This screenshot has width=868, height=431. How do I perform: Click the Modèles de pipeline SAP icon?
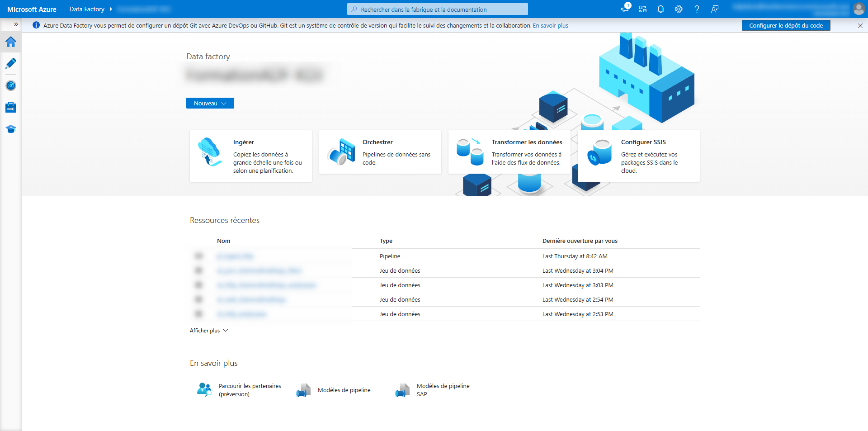[402, 390]
